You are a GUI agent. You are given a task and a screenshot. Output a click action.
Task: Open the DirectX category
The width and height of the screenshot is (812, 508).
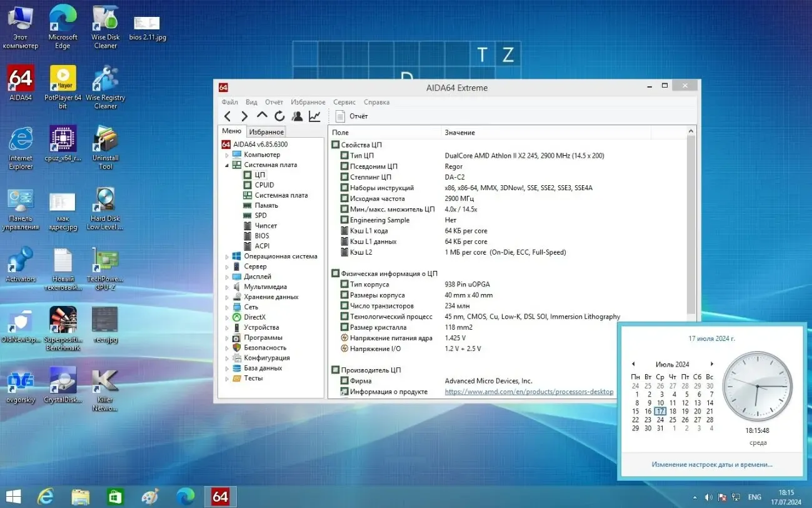256,317
